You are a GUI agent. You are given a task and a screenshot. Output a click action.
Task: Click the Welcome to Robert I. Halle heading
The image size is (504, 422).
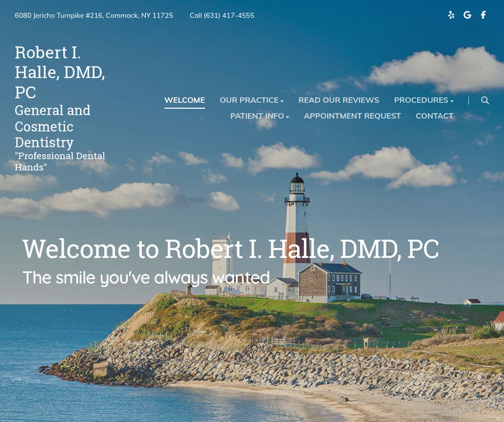pos(230,249)
